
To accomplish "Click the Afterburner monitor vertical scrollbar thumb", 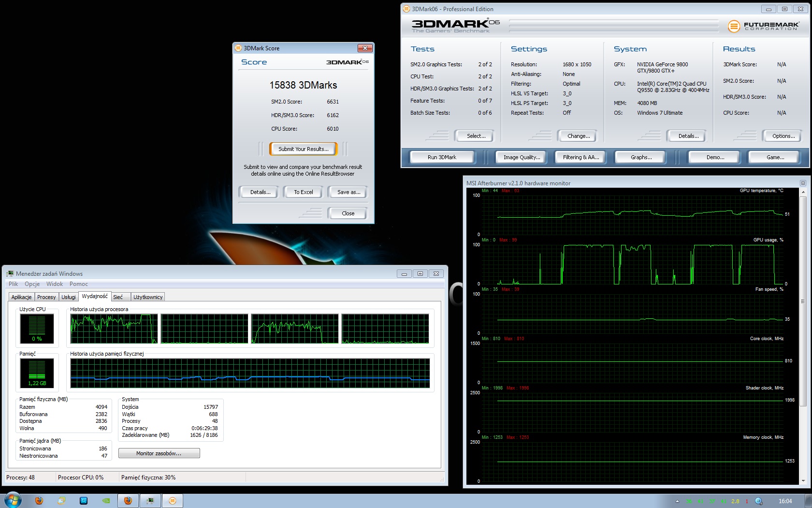I will (803, 301).
